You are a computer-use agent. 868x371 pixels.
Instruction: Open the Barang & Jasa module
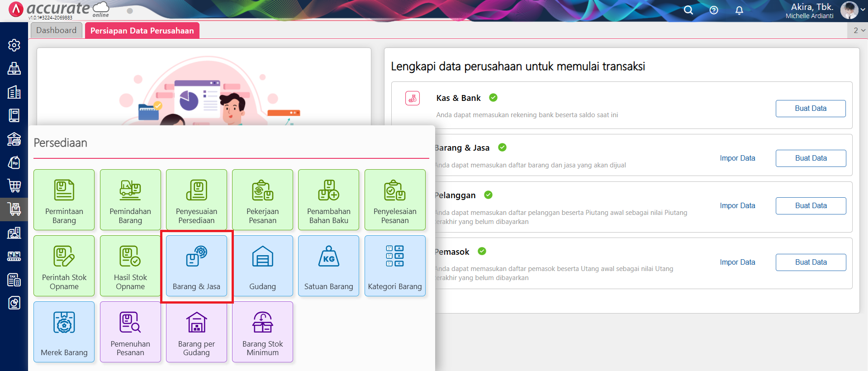tap(196, 266)
